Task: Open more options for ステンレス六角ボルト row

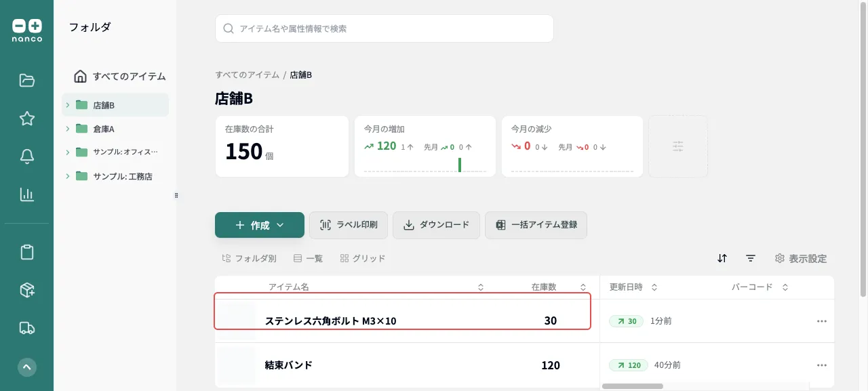Action: pos(822,321)
